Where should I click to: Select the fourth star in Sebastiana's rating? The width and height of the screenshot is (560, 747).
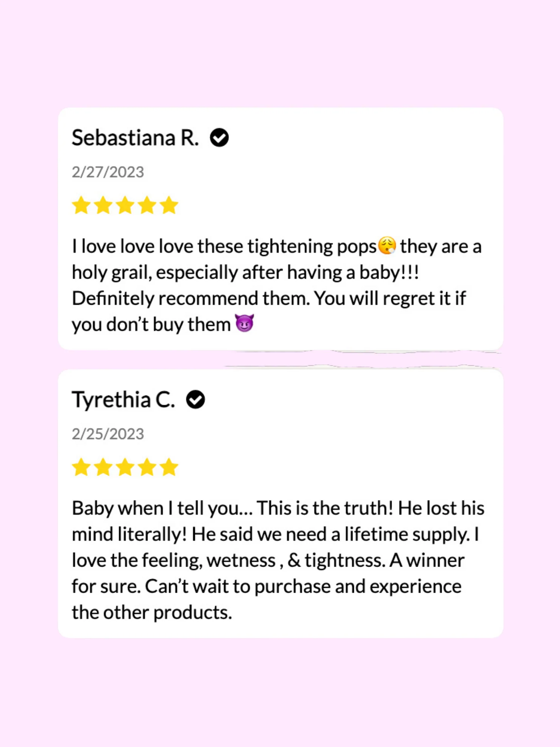(147, 205)
